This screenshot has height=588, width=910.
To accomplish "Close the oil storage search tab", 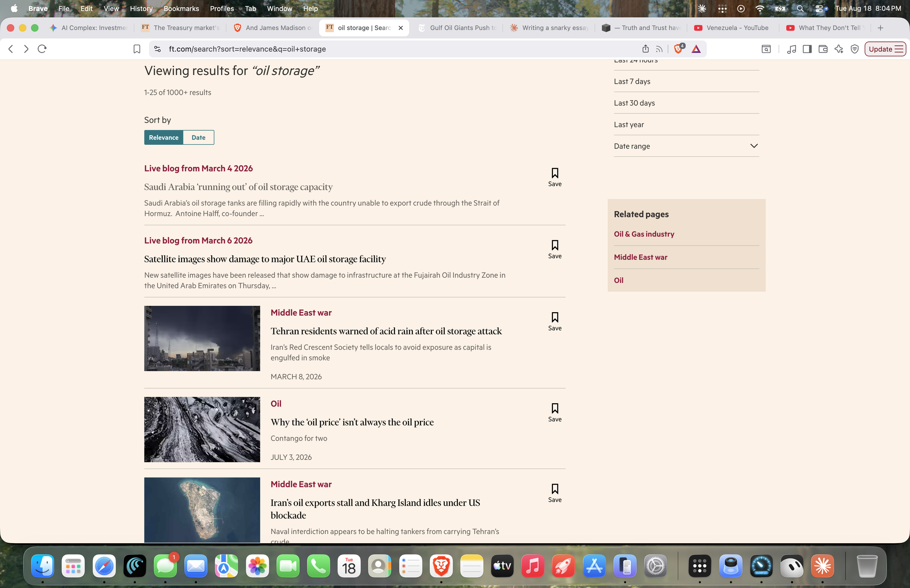I will (401, 28).
